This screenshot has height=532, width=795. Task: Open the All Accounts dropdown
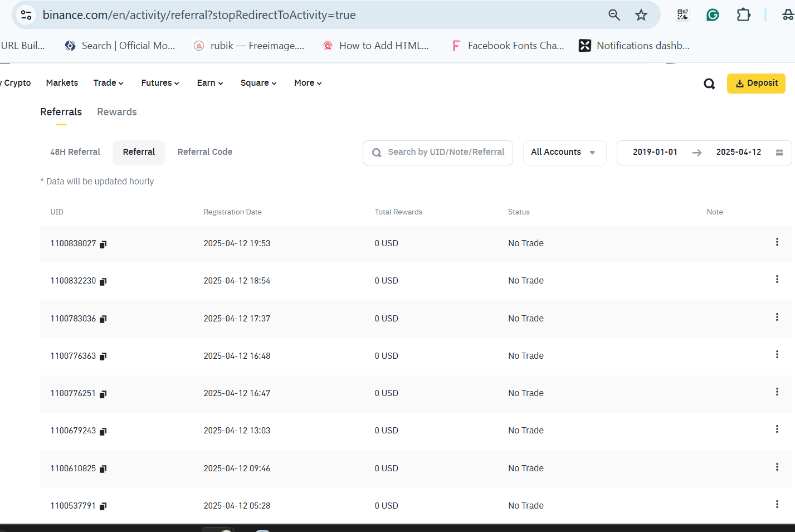pyautogui.click(x=564, y=153)
